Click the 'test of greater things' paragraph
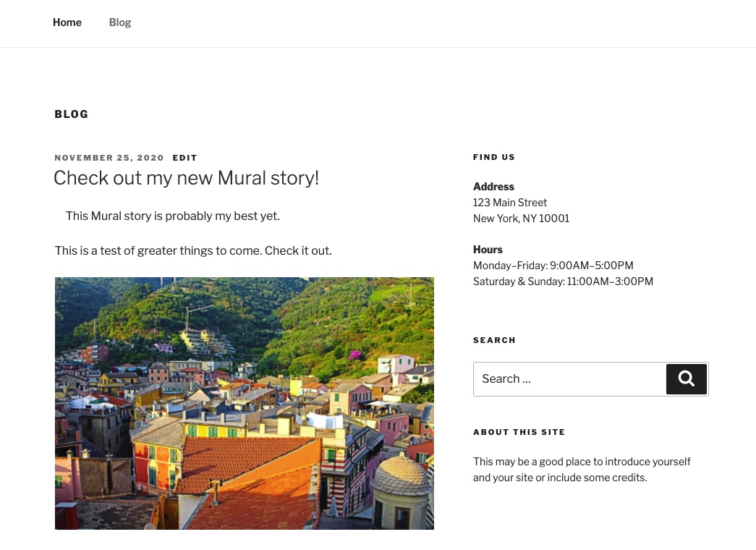This screenshot has width=756, height=550. coord(193,251)
